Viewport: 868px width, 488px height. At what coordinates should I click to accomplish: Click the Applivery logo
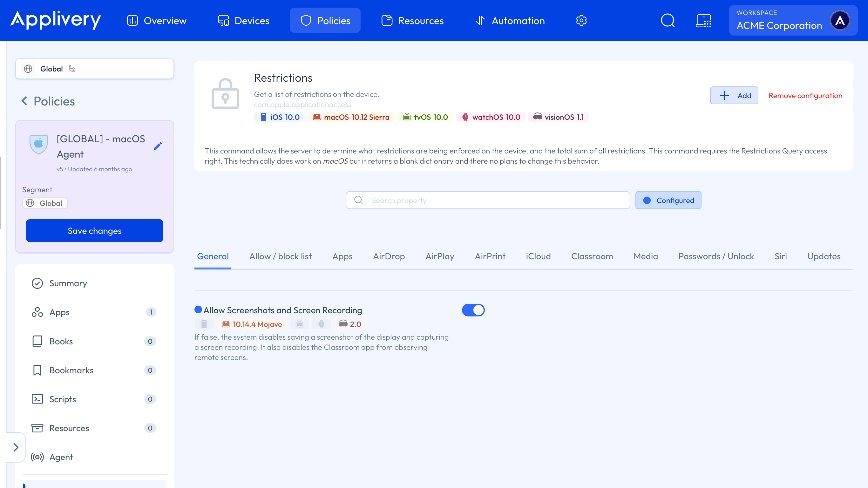tap(56, 20)
